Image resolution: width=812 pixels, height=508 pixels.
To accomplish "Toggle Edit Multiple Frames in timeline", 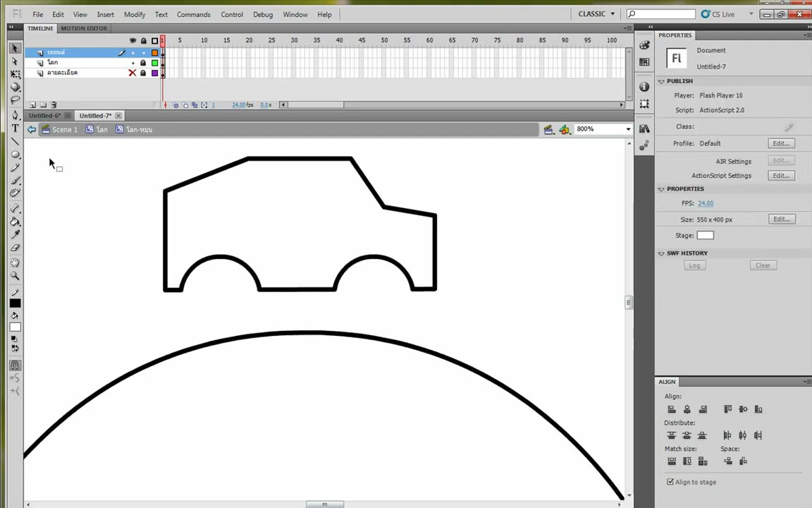I will click(x=195, y=104).
